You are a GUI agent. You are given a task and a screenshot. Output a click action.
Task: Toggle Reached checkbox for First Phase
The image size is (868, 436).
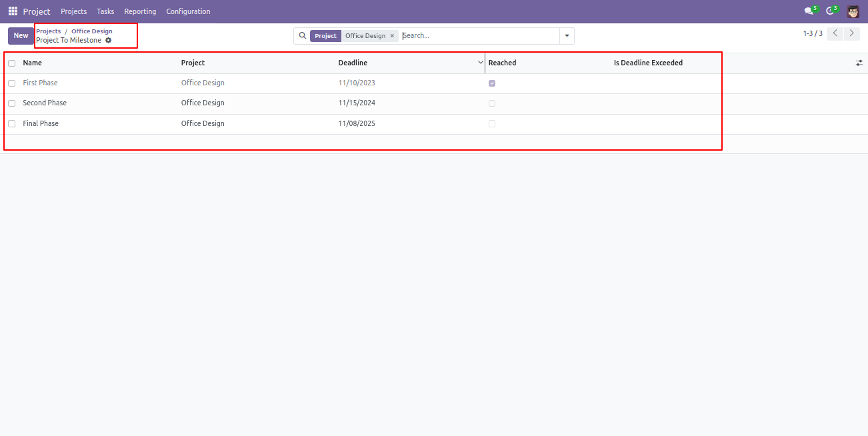(x=492, y=83)
